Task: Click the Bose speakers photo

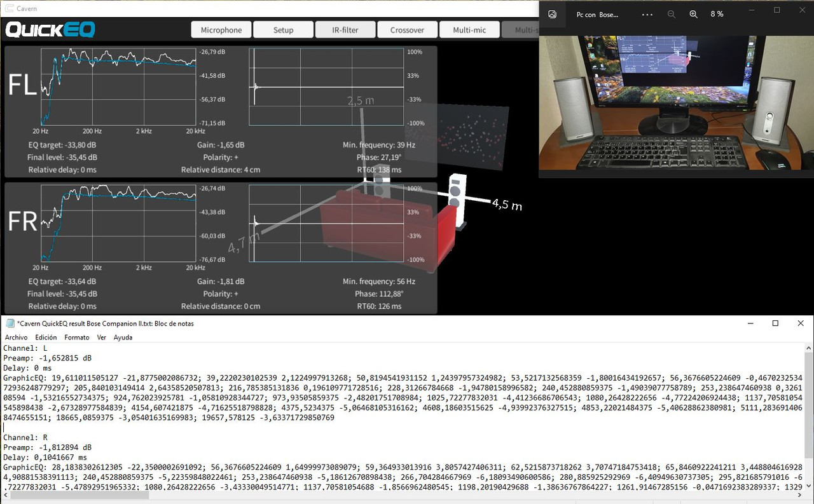Action: click(677, 102)
